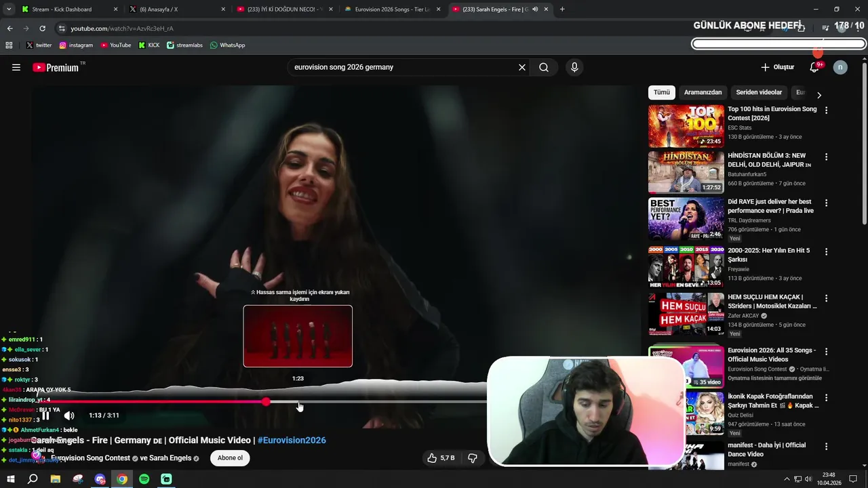Viewport: 868px width, 488px height.
Task: Show hidden tray icons chevron
Action: 787,479
